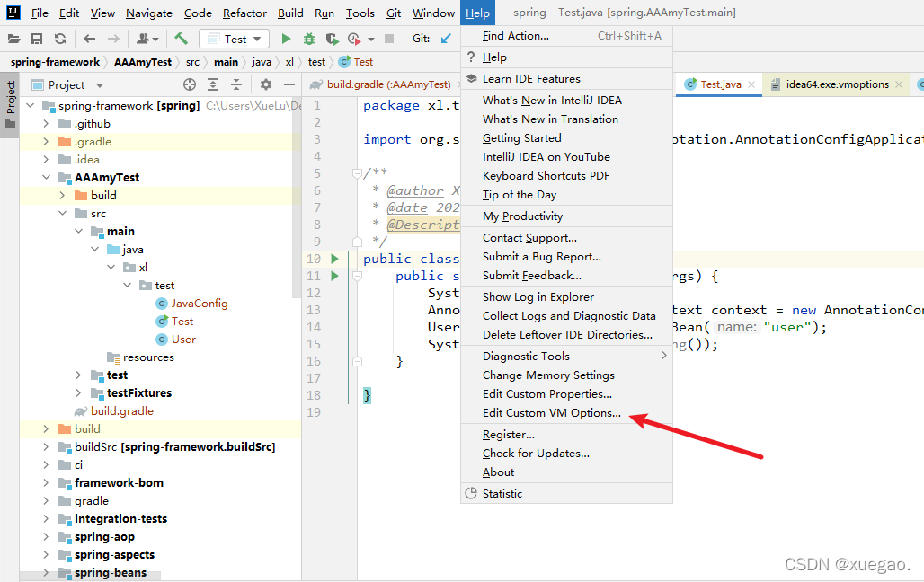Open folder icon in main toolbar
Viewport: 924px width, 582px height.
click(x=13, y=39)
